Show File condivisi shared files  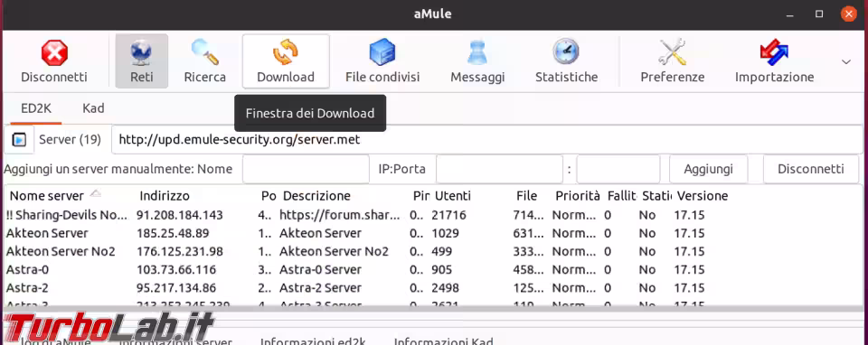382,61
